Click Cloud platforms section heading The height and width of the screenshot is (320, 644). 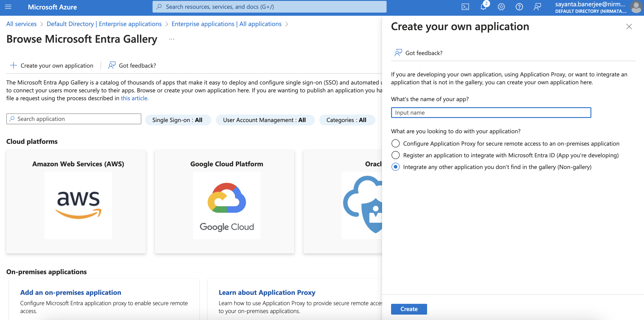coord(32,142)
